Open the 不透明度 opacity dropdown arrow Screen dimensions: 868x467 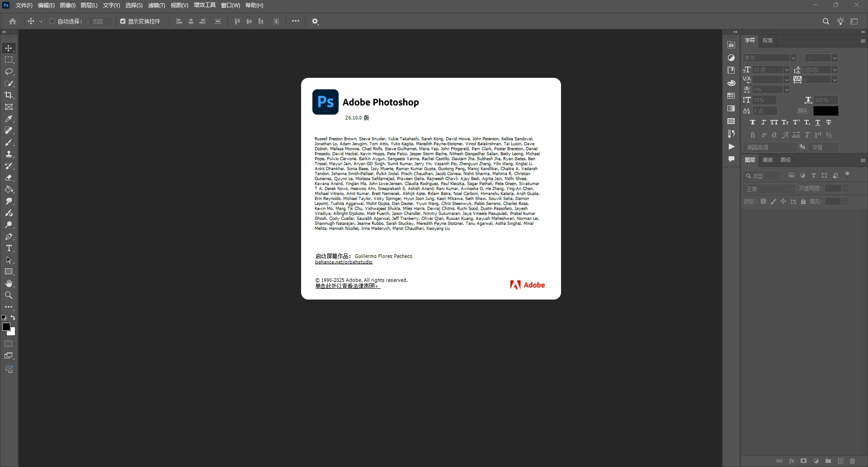(845, 189)
